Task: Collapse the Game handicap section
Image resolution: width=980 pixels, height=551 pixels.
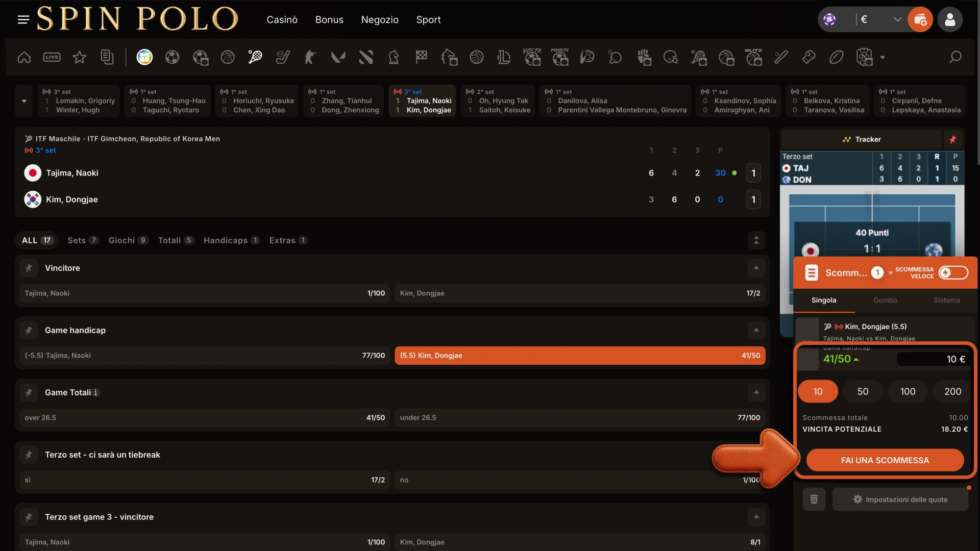Action: tap(756, 330)
